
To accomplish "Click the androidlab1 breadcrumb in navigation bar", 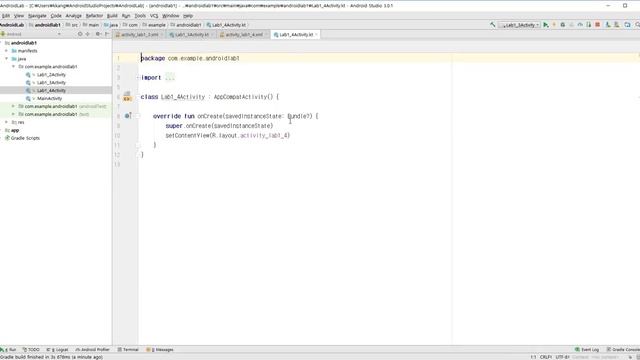I will point(44,25).
